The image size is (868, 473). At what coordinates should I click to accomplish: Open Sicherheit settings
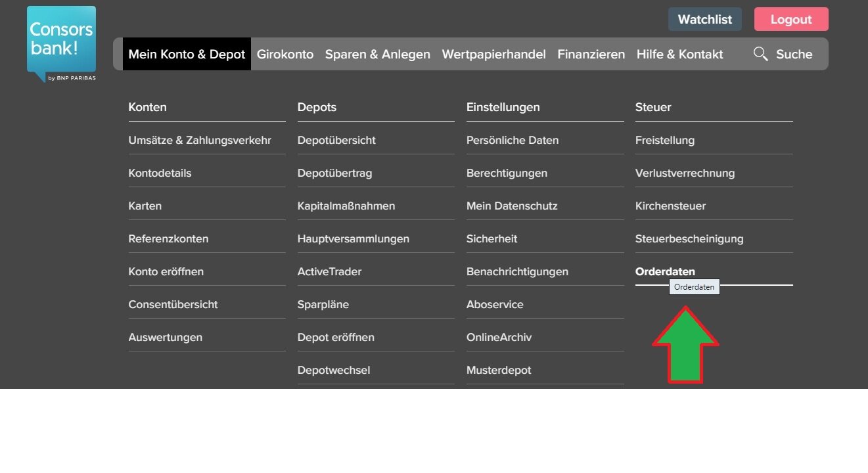(x=491, y=238)
